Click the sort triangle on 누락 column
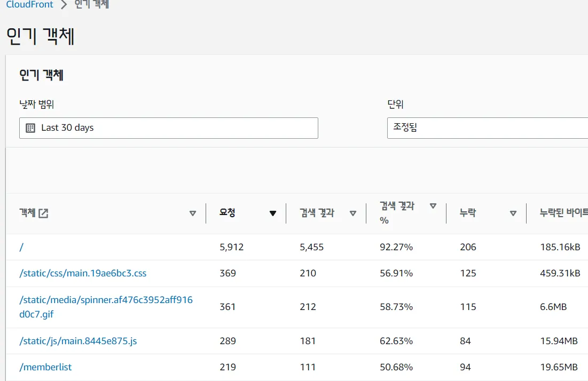The height and width of the screenshot is (381, 588). click(513, 213)
